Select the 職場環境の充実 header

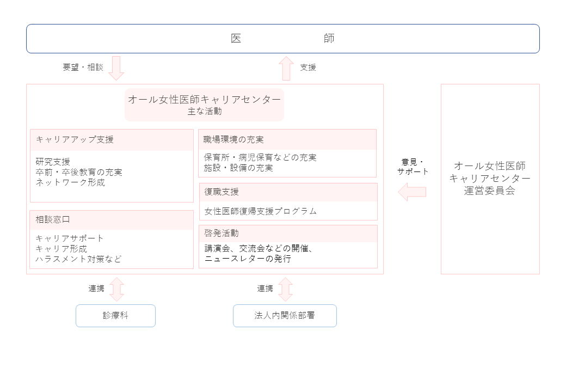(x=287, y=139)
